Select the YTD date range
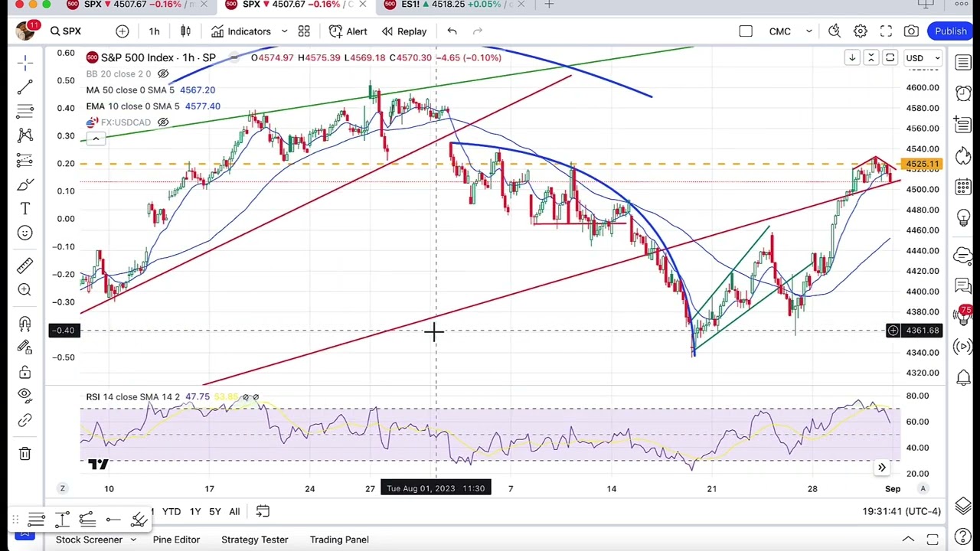The image size is (980, 551). pyautogui.click(x=171, y=511)
